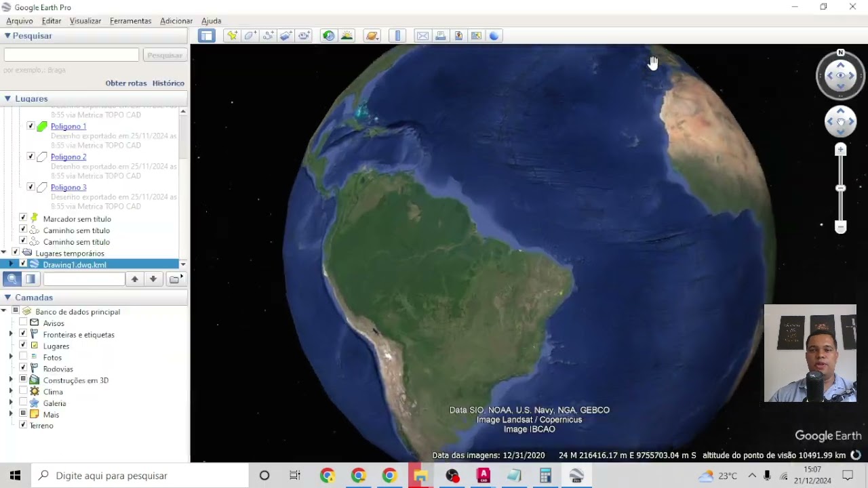Open the Editar menu

[x=52, y=21]
